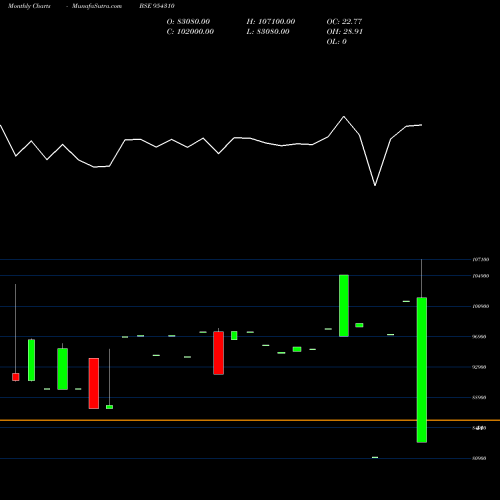Viewport: 500px width, 500px height.
Task: Click the 'OC: 22.77' reading
Action: tap(344, 22)
